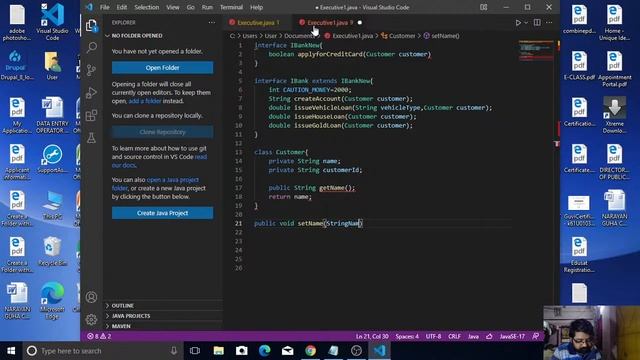640x360 pixels.
Task: Open the Extensions view
Action: tap(91, 116)
